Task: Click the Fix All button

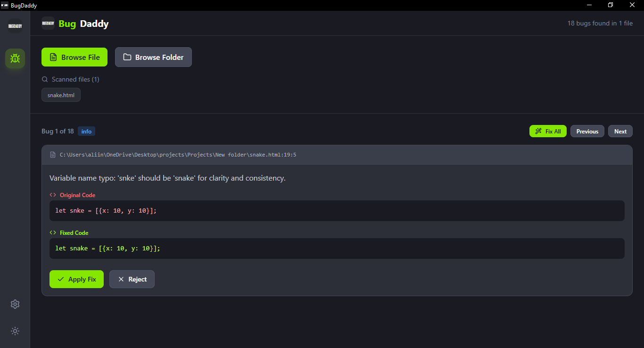Action: click(548, 131)
